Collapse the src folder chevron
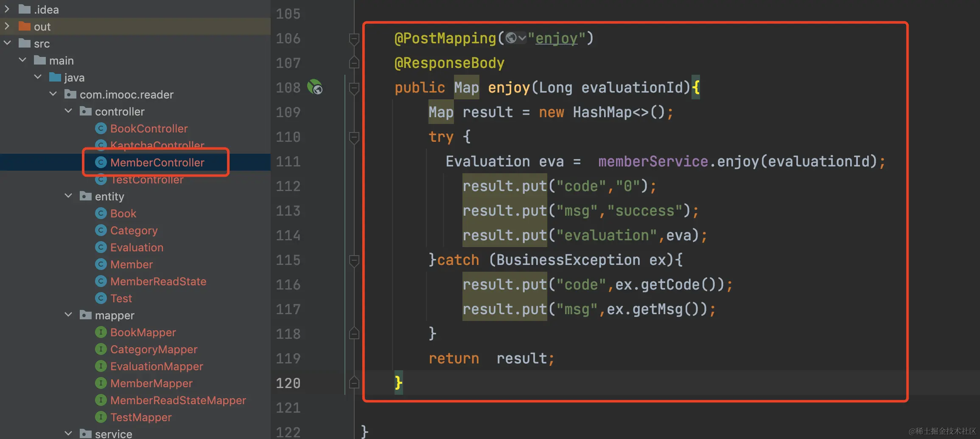980x439 pixels. (x=7, y=43)
